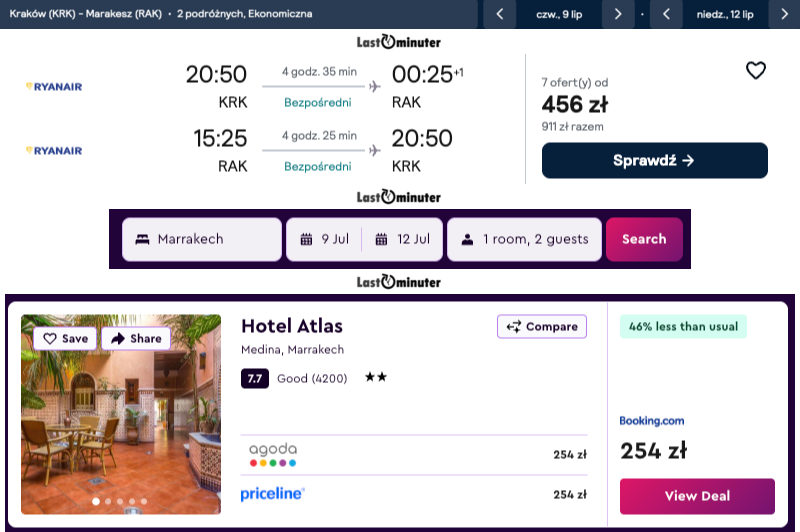The image size is (800, 532).
Task: Go to next return date after 12 lip
Action: tap(784, 14)
